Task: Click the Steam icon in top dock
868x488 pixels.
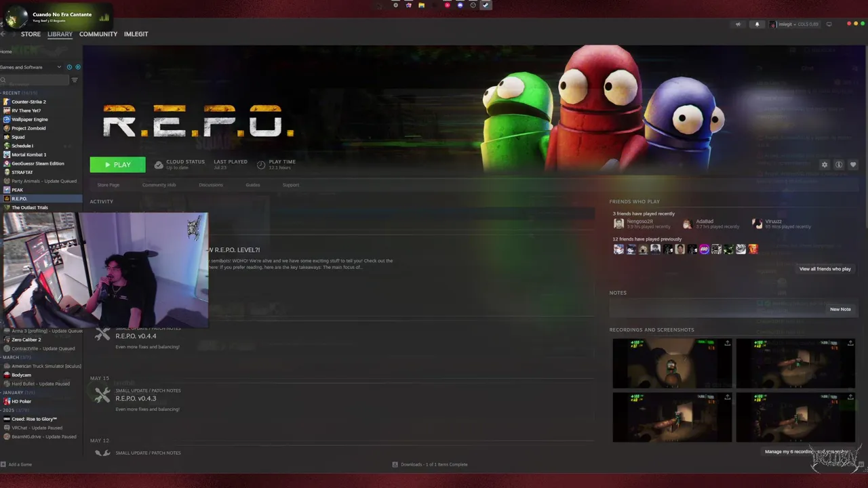Action: click(486, 5)
